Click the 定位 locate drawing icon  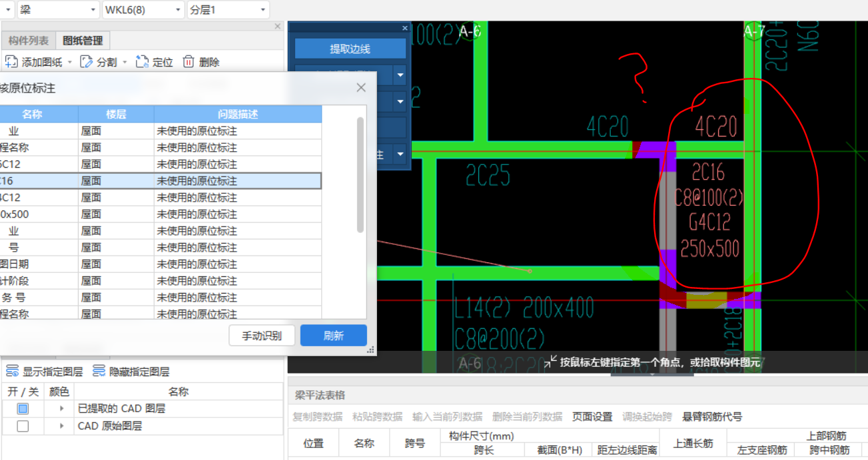click(142, 62)
